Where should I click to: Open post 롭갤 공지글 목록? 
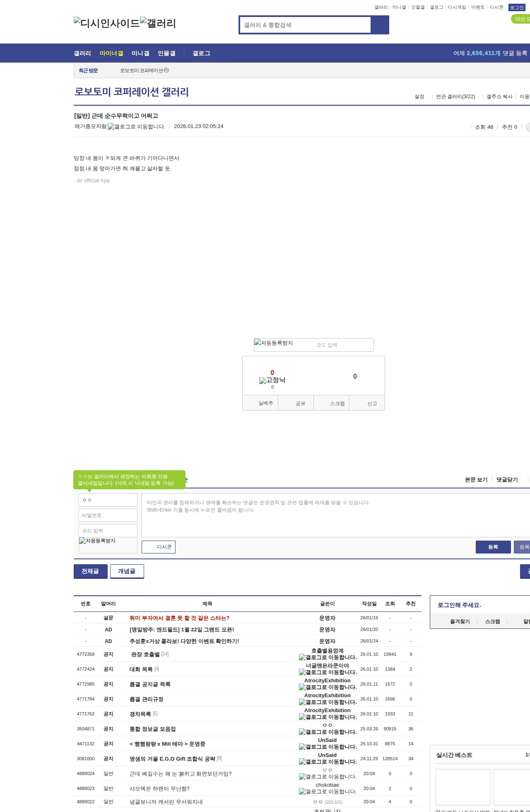coord(150,684)
